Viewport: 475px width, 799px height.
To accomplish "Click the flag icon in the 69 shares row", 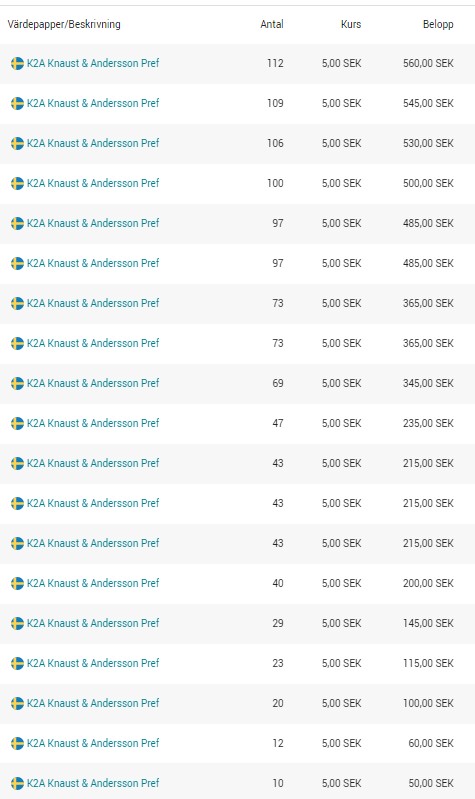I will tap(17, 384).
